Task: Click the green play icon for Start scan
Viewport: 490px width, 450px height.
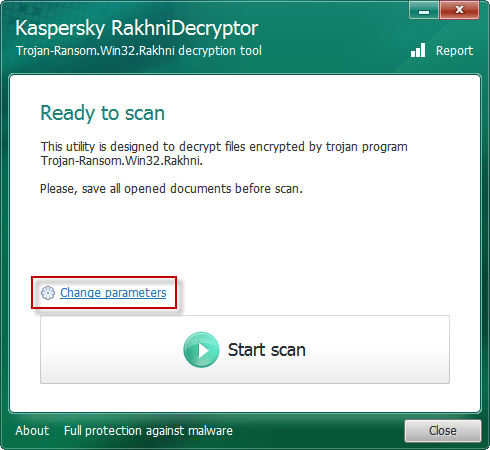Action: (x=201, y=350)
